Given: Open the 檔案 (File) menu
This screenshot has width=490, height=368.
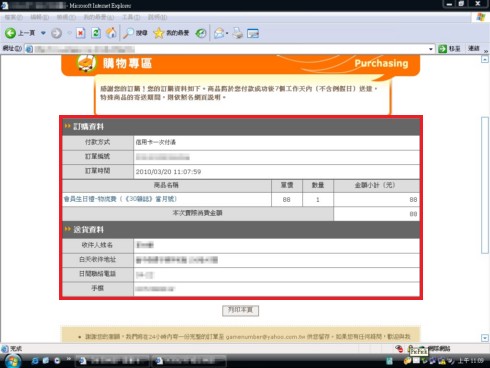Looking at the screenshot, I should pyautogui.click(x=14, y=17).
